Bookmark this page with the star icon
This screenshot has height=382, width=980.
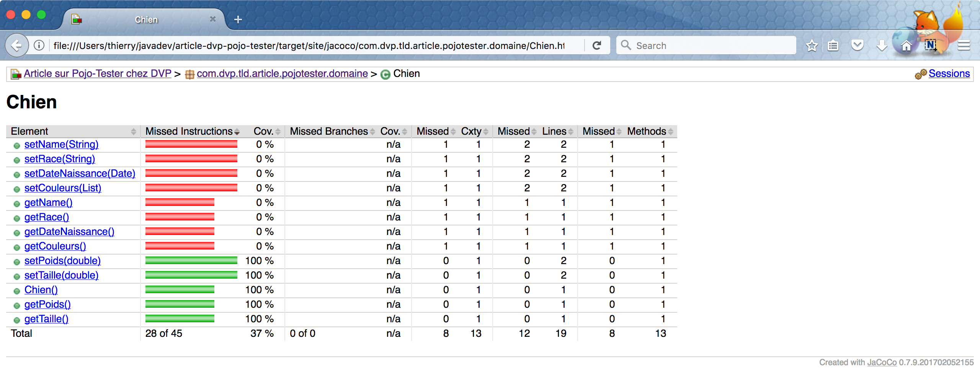point(811,46)
